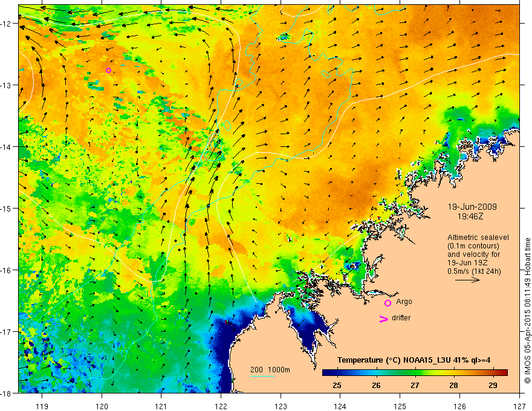Click the color bar label 29

(x=493, y=385)
